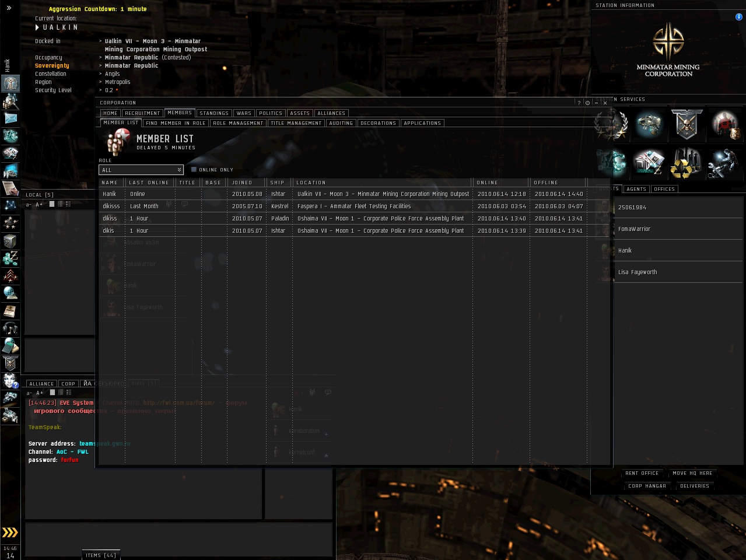Open the Wallet coins icon in sidebar
746x560 pixels.
10,258
